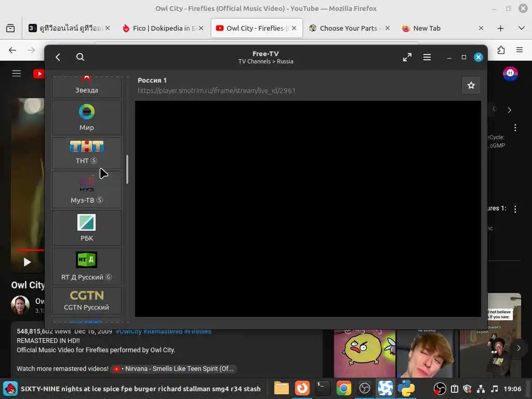This screenshot has width=532, height=399.
Task: Open OBS Studio from taskbar
Action: [364, 389]
